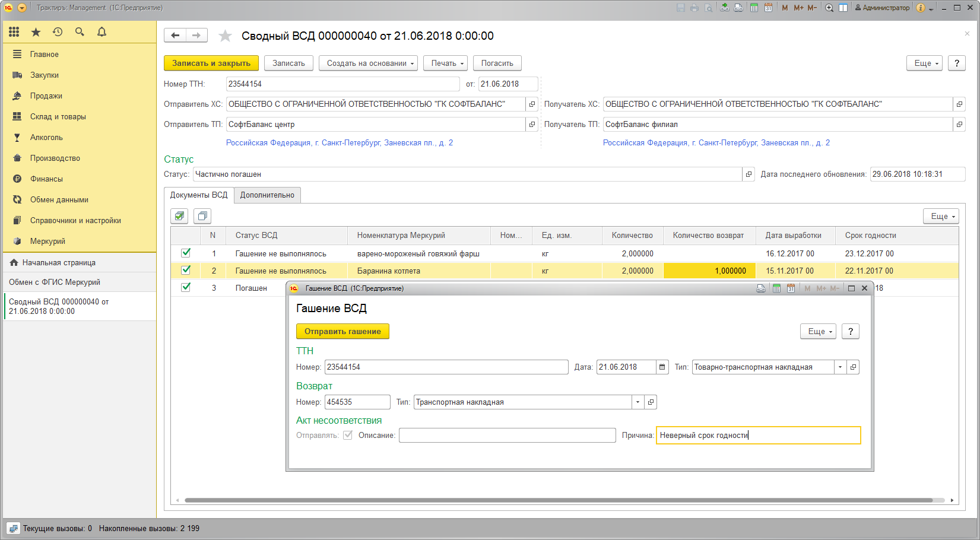The width and height of the screenshot is (980, 540).
Task: Click horizontal scrollbar of documents table
Action: (558, 500)
